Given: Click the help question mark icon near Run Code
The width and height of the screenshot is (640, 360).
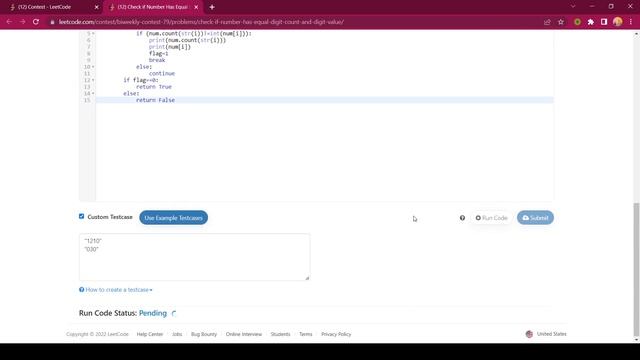Looking at the screenshot, I should pyautogui.click(x=462, y=218).
